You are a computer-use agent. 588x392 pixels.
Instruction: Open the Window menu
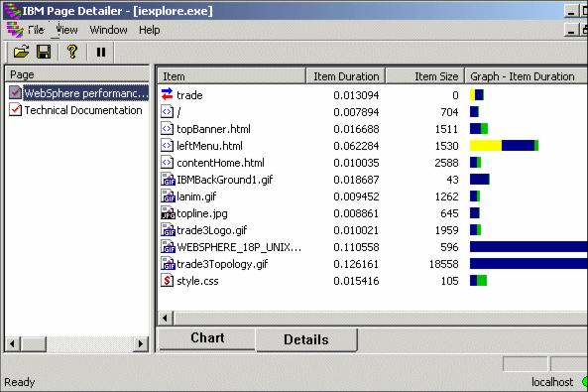(108, 30)
